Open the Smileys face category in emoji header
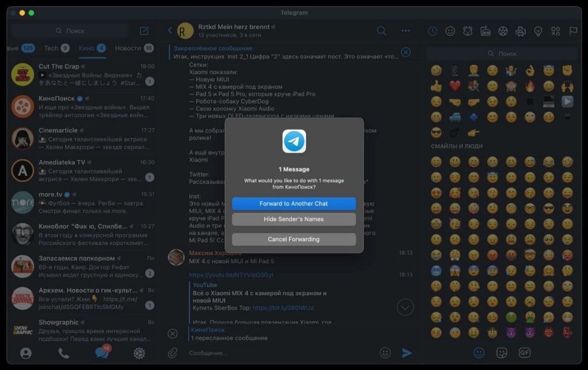This screenshot has height=370, width=588. pos(450,31)
